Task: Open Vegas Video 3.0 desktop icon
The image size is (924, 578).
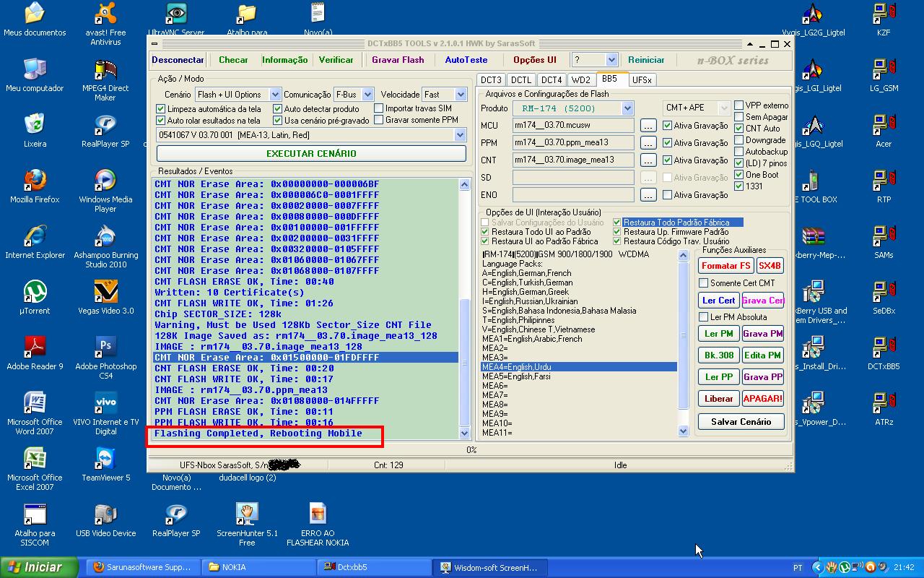Action: [x=105, y=298]
